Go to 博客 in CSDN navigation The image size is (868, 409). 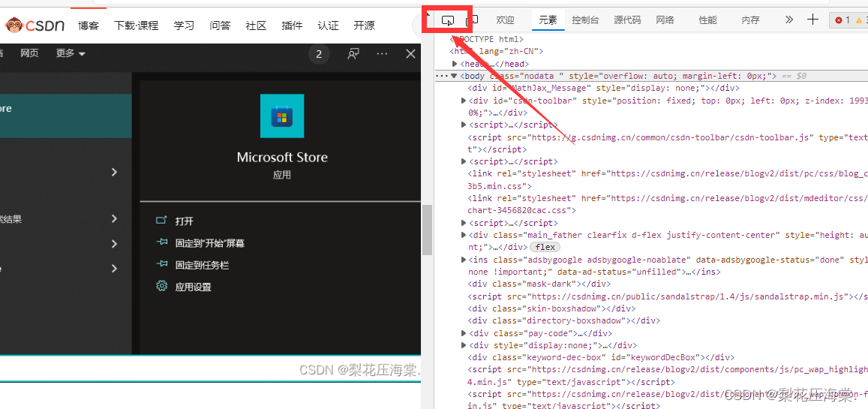pos(89,26)
